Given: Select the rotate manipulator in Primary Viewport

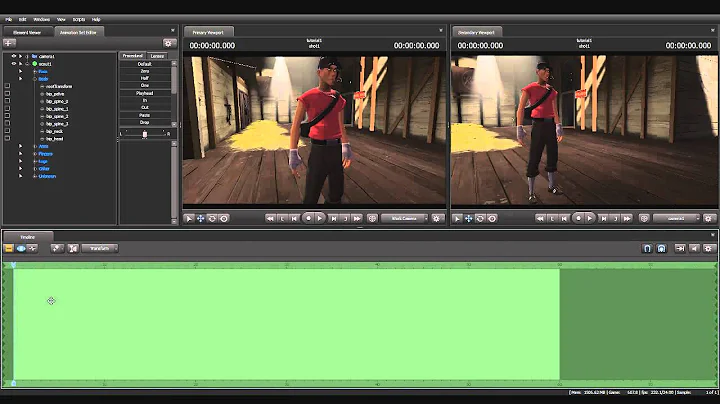Looking at the screenshot, I should click(x=212, y=219).
